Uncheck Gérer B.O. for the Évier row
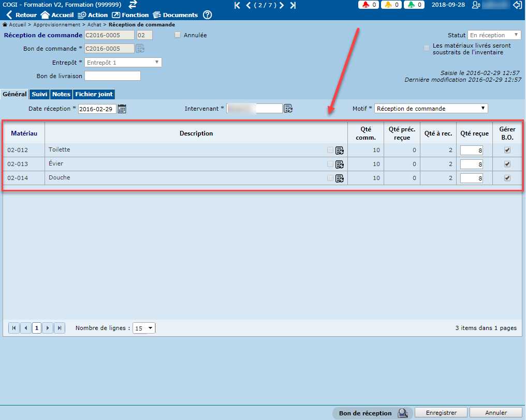 coord(507,164)
